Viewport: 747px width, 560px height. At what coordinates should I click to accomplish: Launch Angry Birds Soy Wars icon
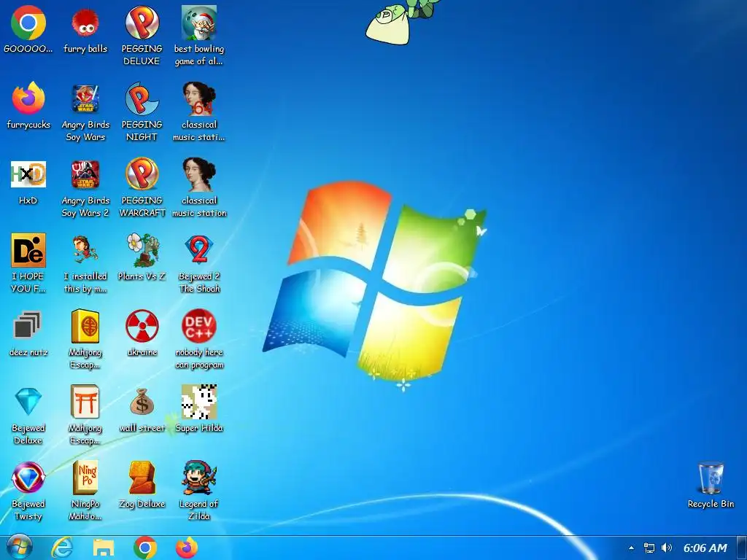pyautogui.click(x=85, y=98)
